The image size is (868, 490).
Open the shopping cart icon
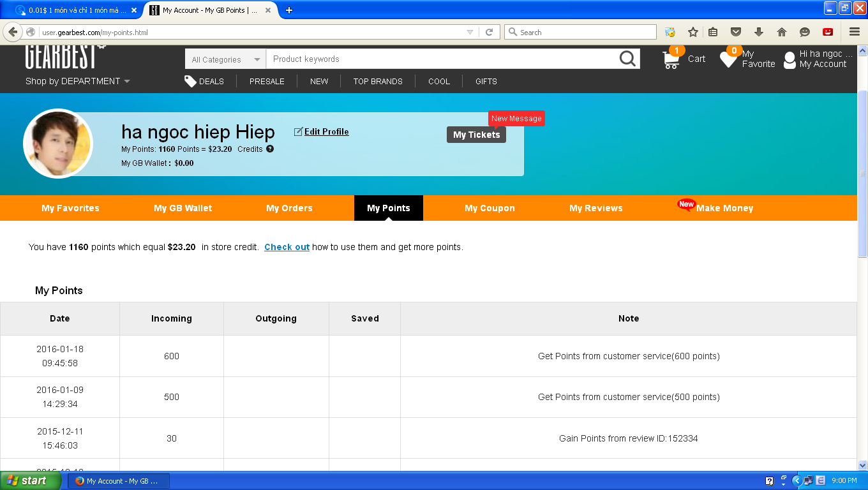[x=672, y=59]
